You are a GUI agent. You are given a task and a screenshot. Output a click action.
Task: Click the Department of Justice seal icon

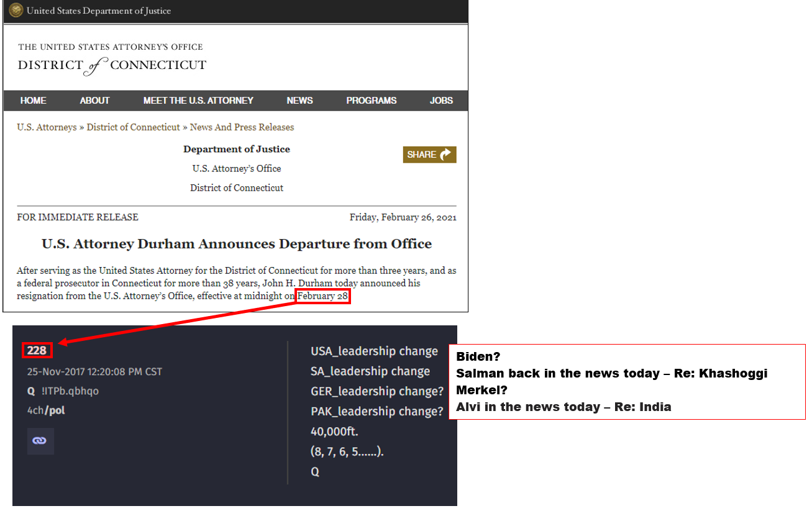[16, 11]
